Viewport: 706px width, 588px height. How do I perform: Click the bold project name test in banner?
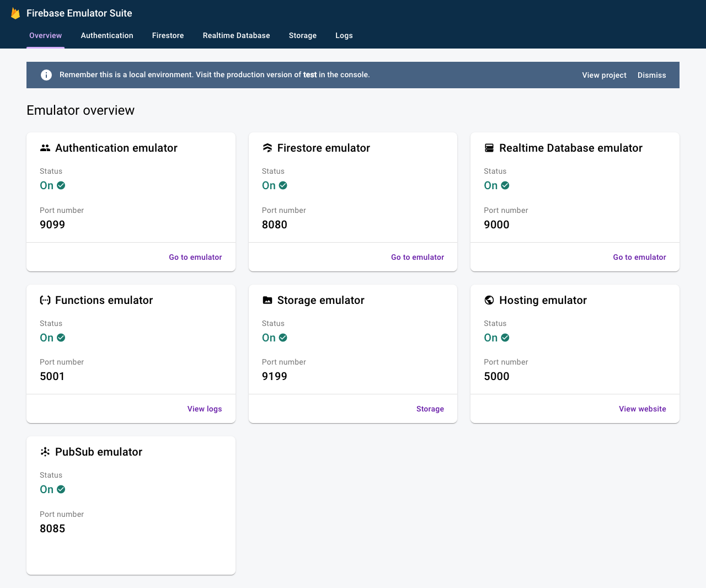click(x=310, y=74)
